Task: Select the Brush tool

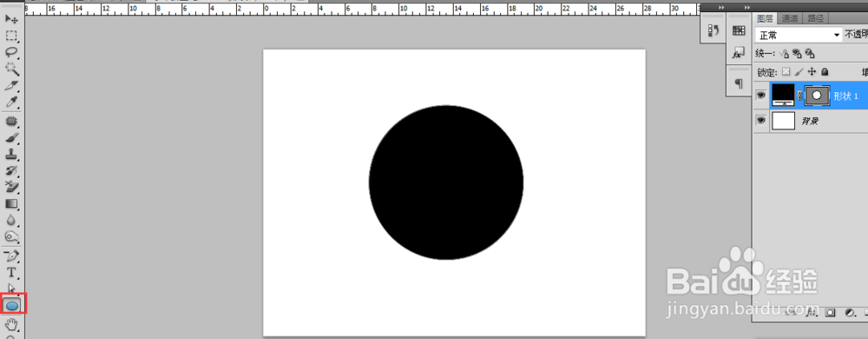Action: 11,137
